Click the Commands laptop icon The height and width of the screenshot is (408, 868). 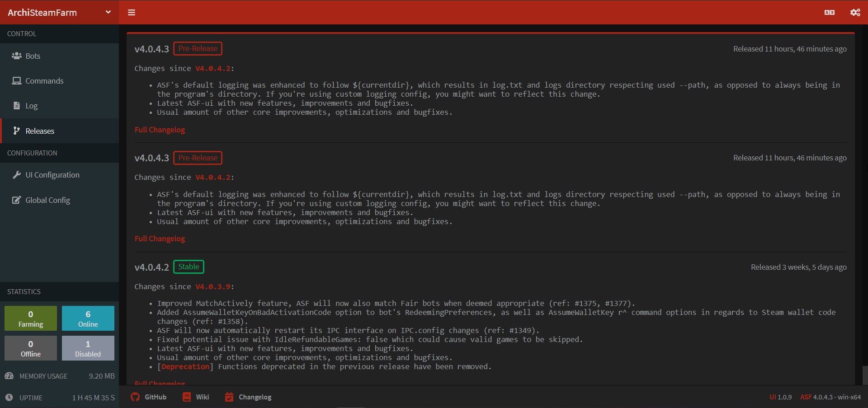17,81
